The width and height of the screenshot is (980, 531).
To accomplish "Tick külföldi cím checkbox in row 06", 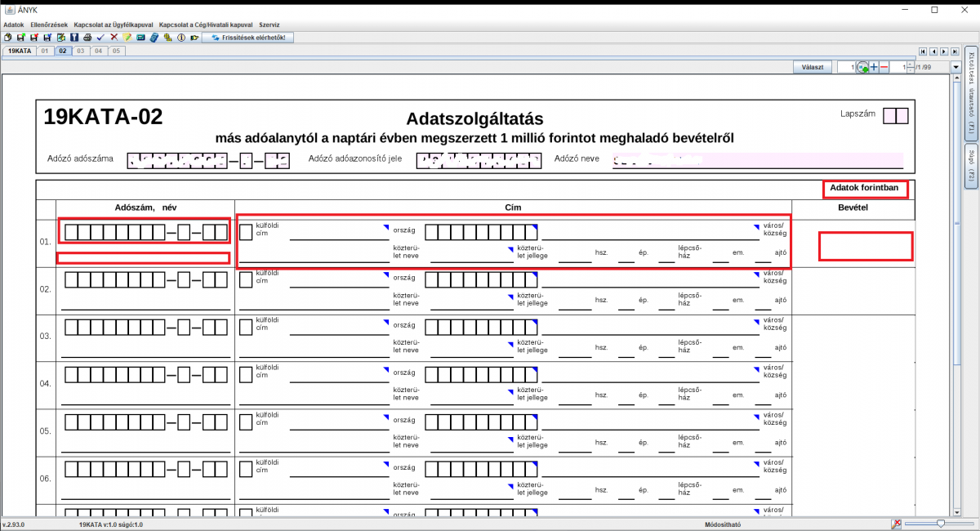I will point(246,469).
